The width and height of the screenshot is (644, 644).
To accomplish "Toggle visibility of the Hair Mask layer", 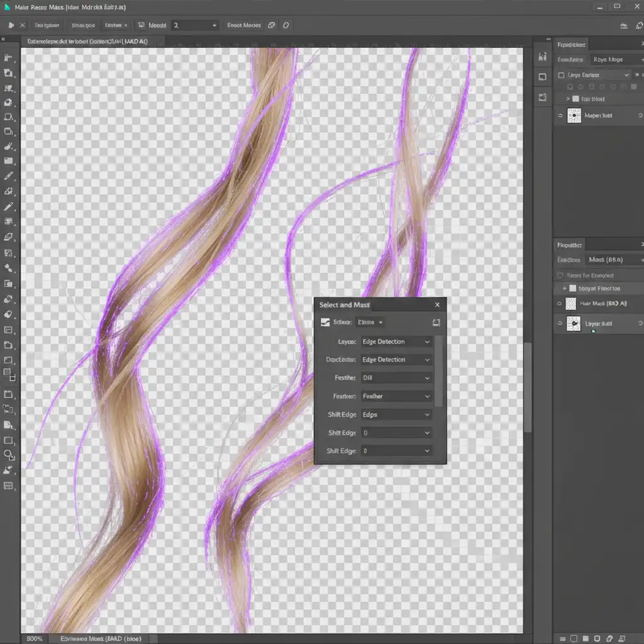I will (558, 303).
